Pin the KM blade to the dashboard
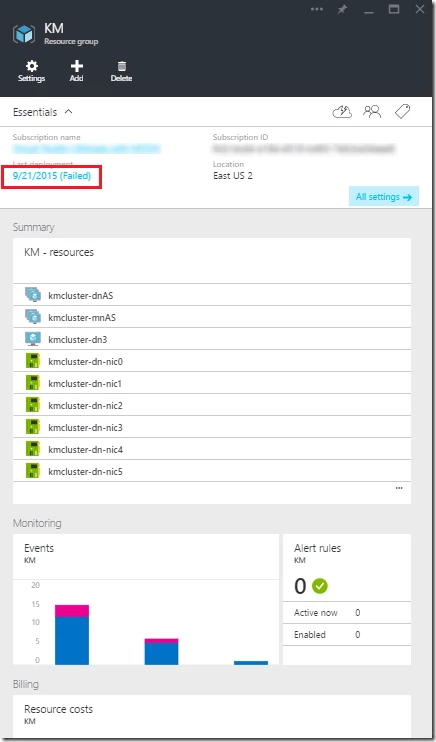The image size is (436, 742). point(342,9)
